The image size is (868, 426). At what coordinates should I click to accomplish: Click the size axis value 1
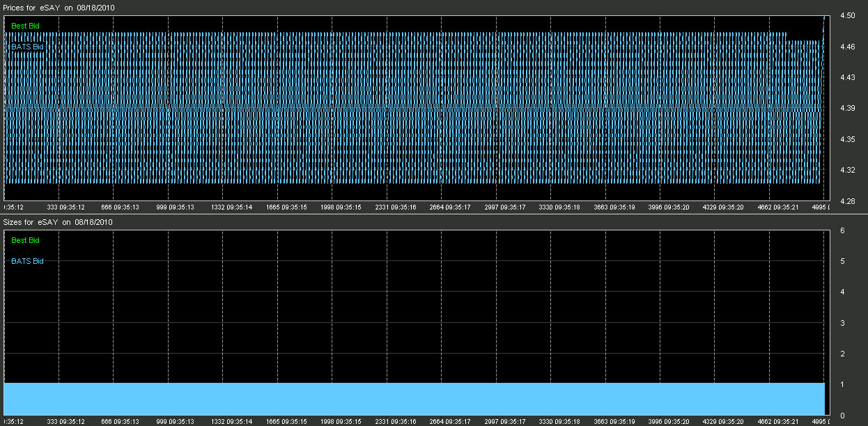[842, 384]
